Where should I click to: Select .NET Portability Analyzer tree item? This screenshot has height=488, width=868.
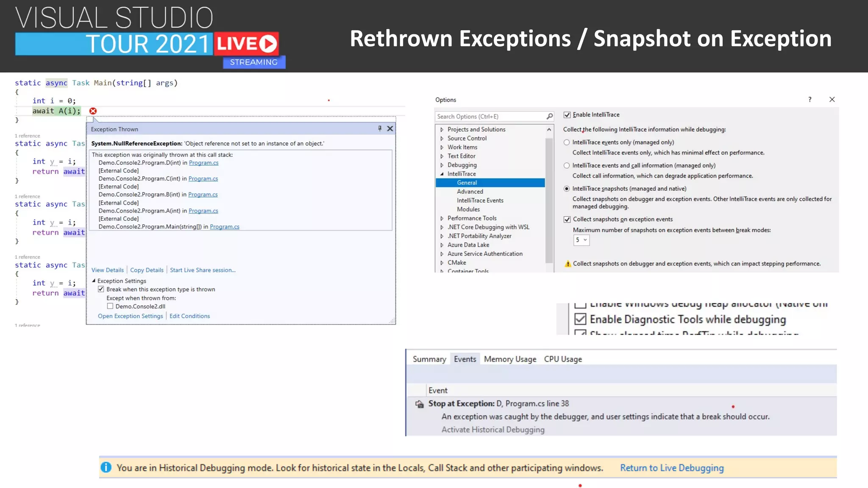coord(479,236)
